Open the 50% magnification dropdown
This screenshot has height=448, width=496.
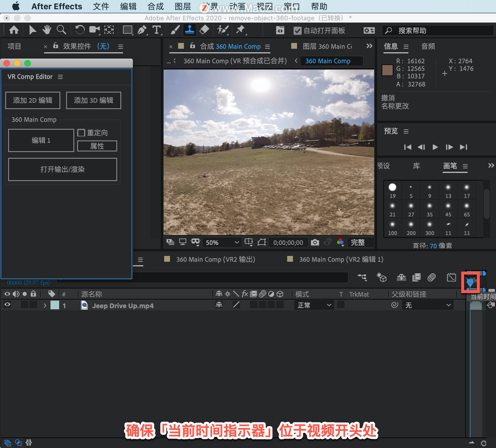222,243
